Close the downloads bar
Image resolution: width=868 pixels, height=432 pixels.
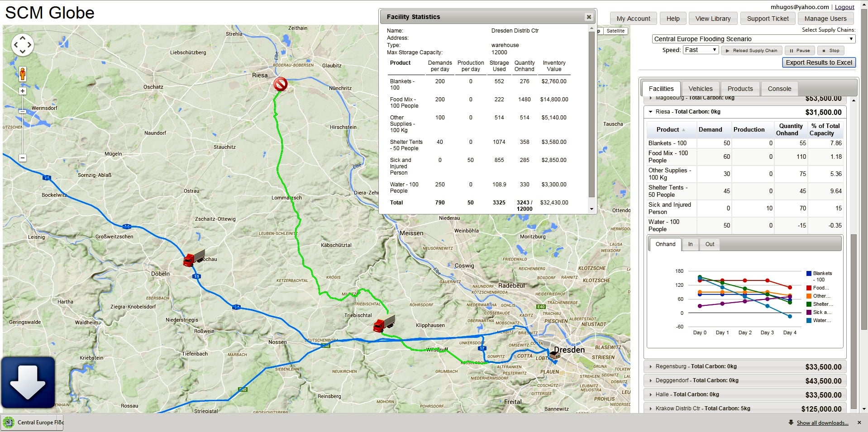point(859,423)
